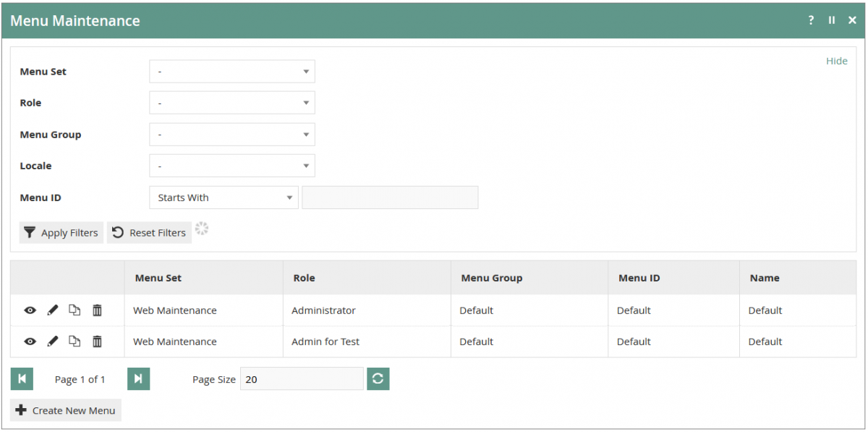Screen dimensions: 868x432
Task: Edit the Admin for Test menu
Action: pyautogui.click(x=52, y=341)
